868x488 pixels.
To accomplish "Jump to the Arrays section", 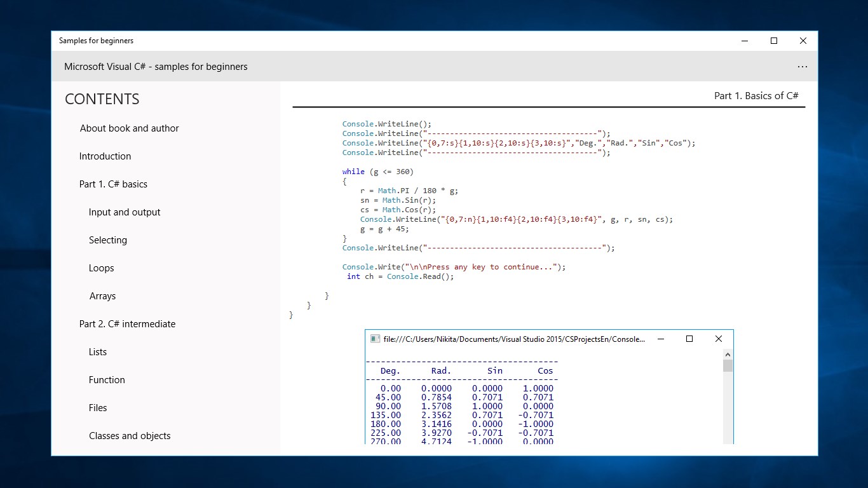I will pyautogui.click(x=103, y=296).
